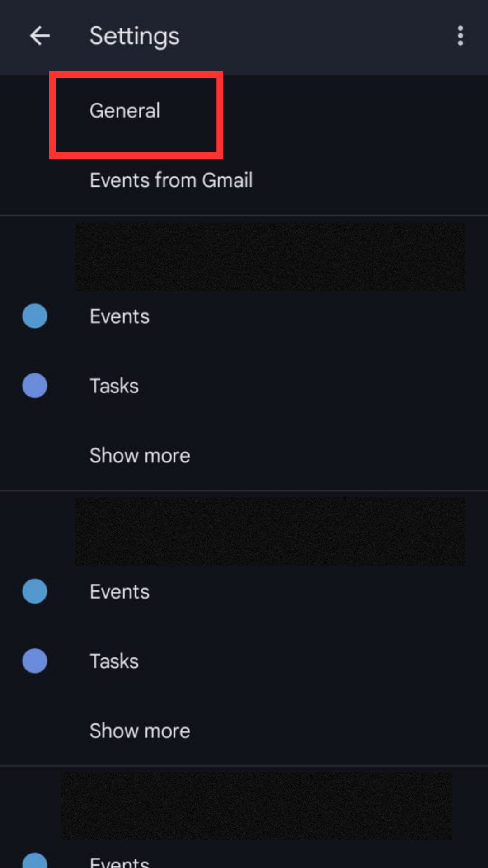Select the first redacted account header
Screen dimensions: 488x868
[x=270, y=257]
